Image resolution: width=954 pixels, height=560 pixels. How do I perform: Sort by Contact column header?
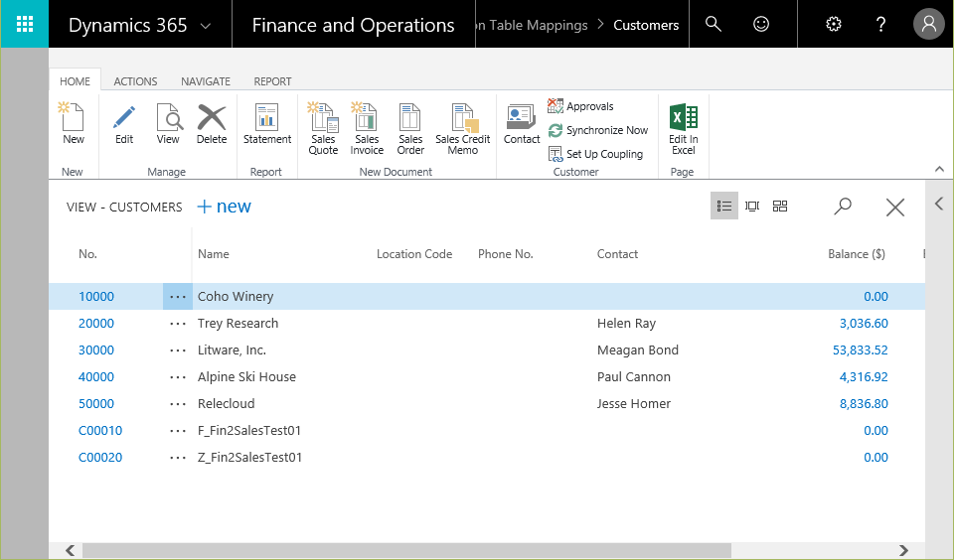point(617,254)
